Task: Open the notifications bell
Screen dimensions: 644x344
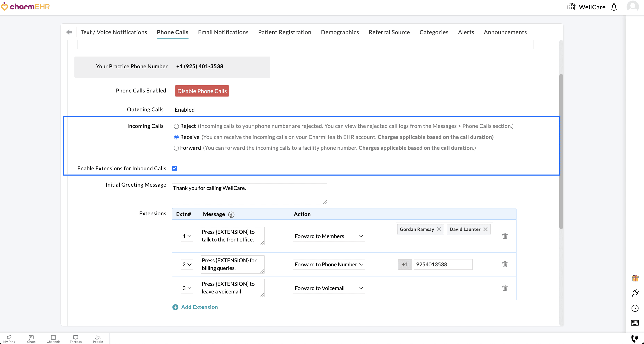Action: (614, 7)
